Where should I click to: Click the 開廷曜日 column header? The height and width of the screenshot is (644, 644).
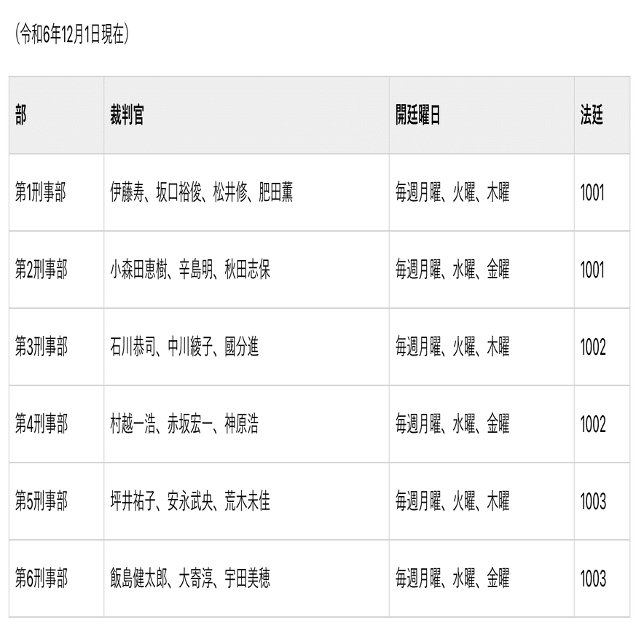pyautogui.click(x=418, y=116)
